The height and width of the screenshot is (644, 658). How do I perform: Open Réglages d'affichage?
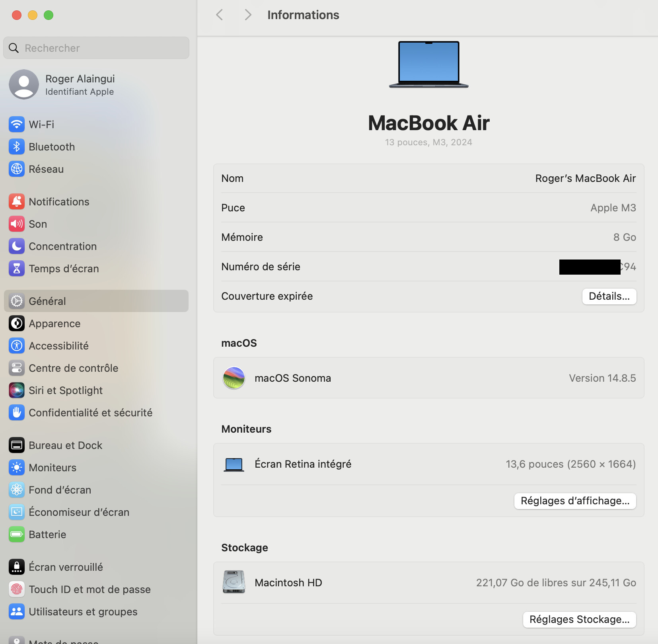tap(574, 501)
